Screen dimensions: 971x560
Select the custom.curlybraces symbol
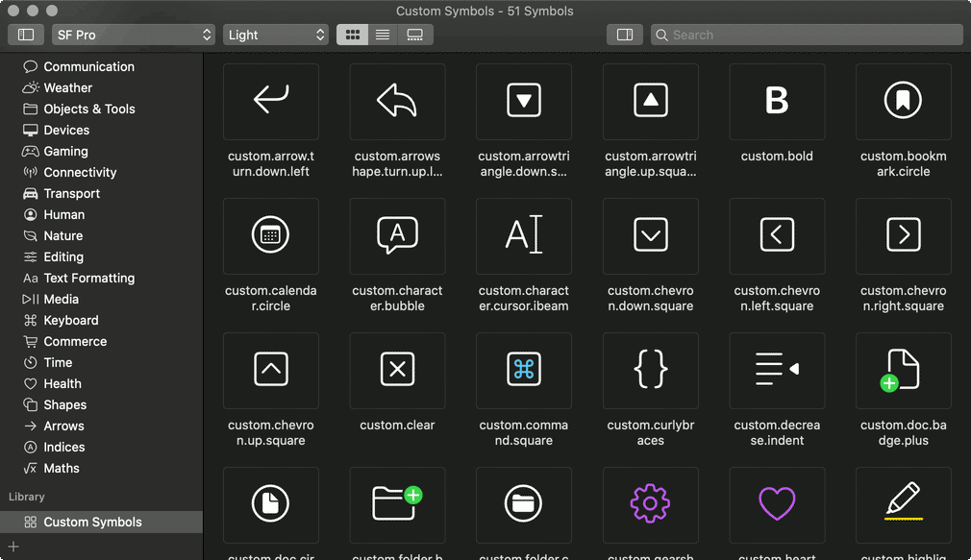(650, 370)
